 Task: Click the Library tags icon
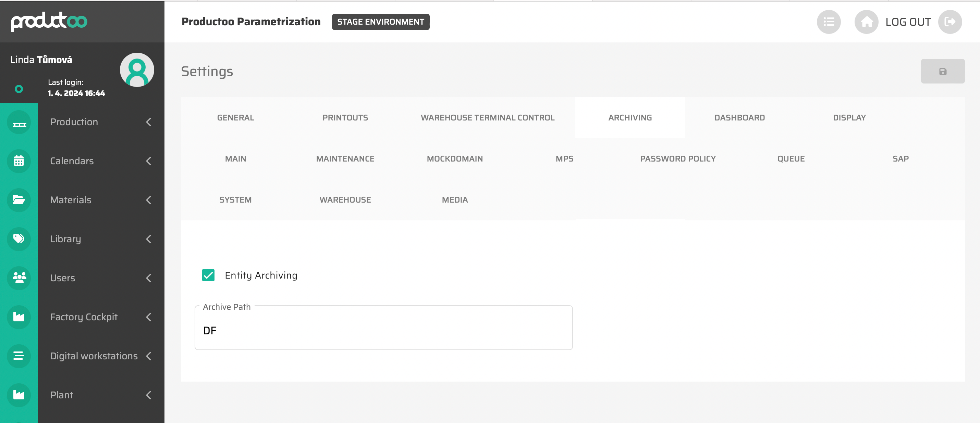coord(19,239)
